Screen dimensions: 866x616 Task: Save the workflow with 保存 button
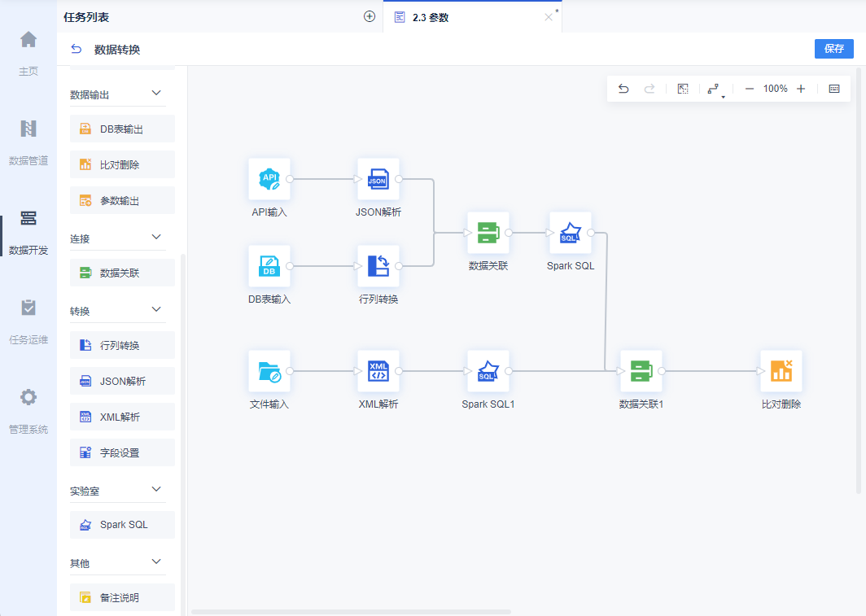[x=834, y=49]
